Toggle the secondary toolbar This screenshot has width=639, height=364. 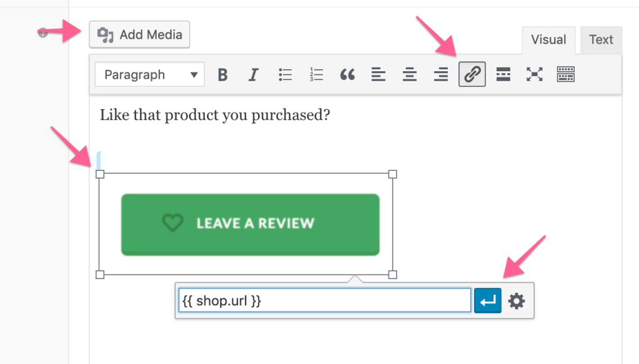(565, 74)
